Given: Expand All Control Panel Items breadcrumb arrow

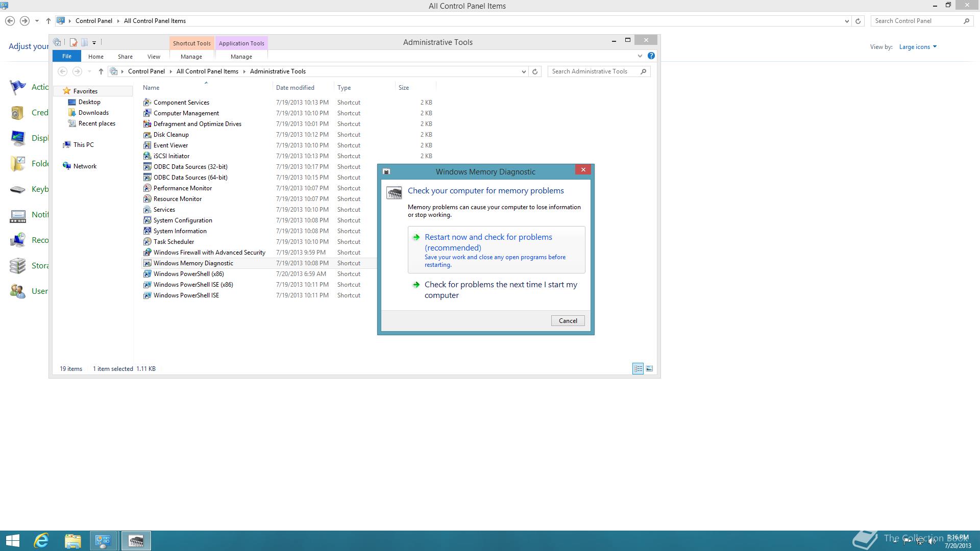Looking at the screenshot, I should tap(244, 71).
